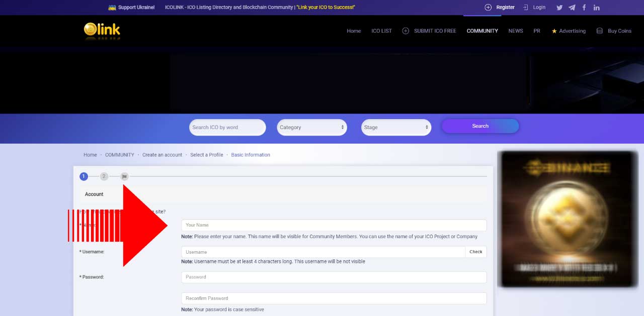644x316 pixels.
Task: Open the Register link
Action: click(505, 7)
